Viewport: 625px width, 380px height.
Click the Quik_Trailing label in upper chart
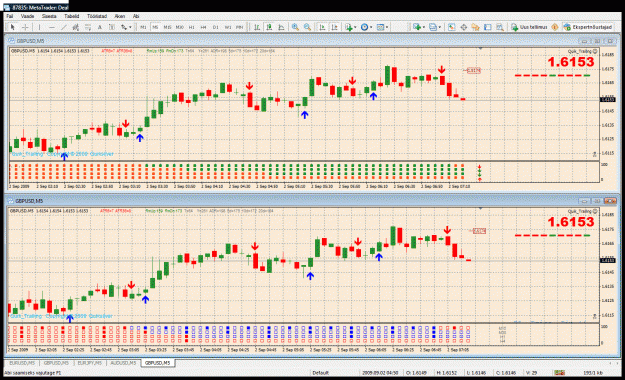(582, 51)
